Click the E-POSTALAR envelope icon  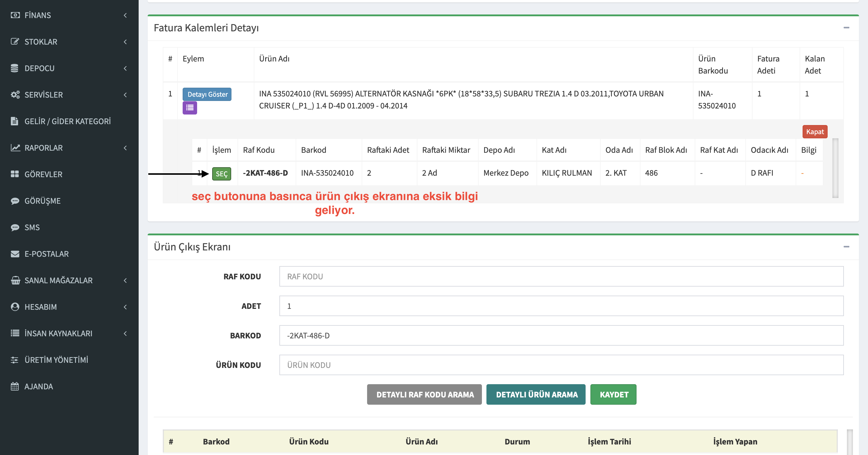[15, 254]
